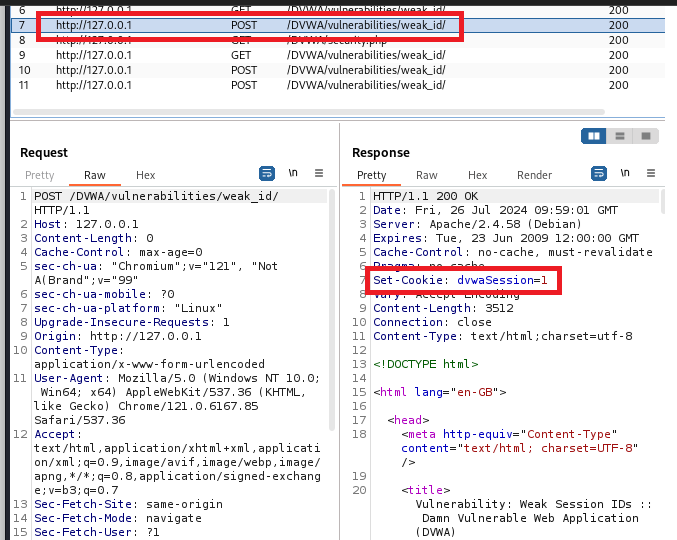Click the <title> tag line in response

point(426,490)
